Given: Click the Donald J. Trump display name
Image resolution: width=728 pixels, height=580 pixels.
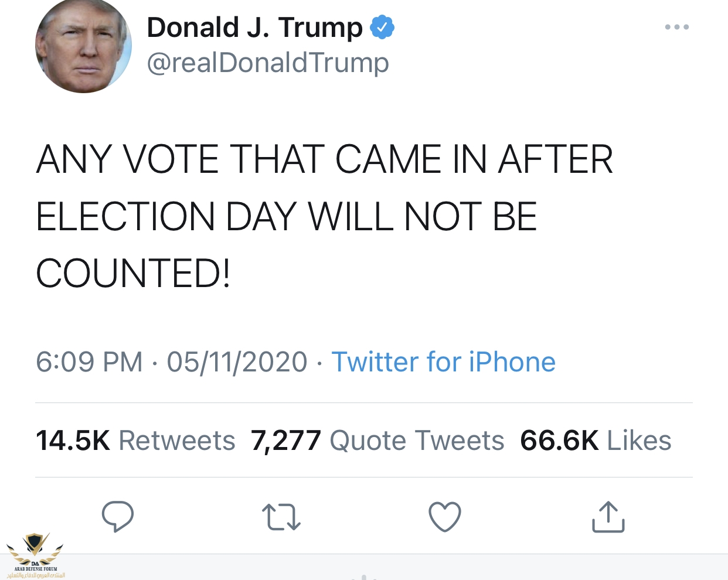Looking at the screenshot, I should (255, 28).
